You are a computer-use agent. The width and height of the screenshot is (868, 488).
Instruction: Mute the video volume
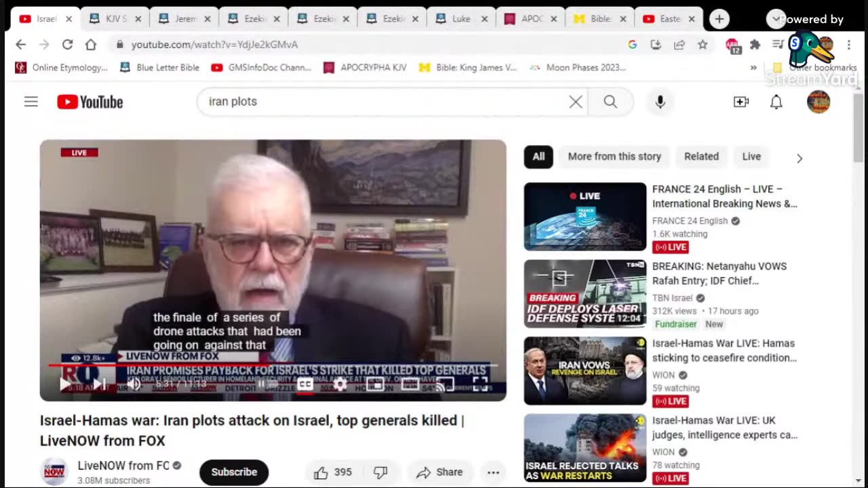[134, 384]
